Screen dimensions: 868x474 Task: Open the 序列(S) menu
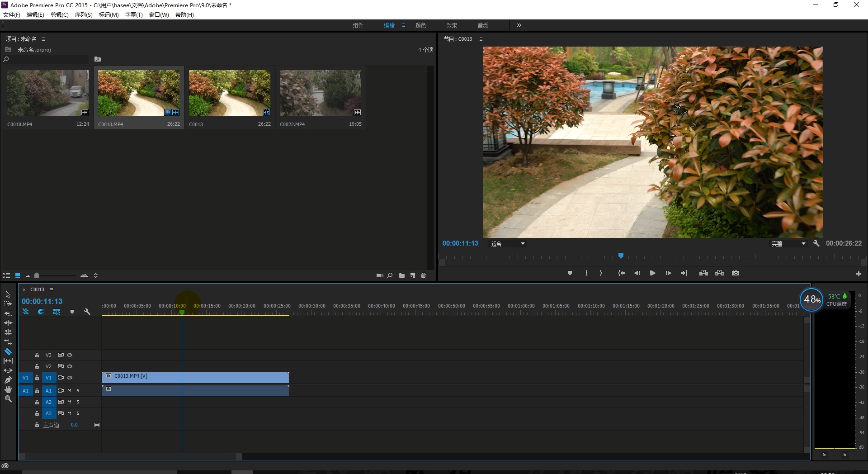[84, 14]
